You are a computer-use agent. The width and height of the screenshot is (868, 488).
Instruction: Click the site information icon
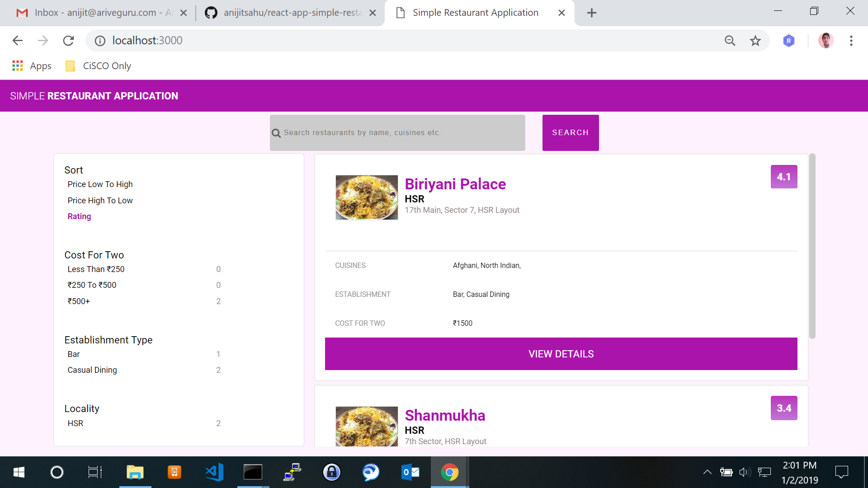click(x=100, y=41)
